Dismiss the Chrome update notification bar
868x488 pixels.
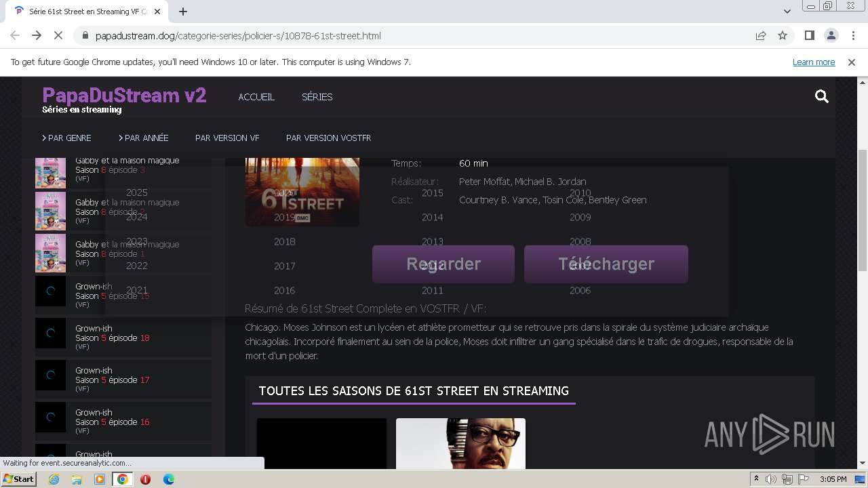852,62
